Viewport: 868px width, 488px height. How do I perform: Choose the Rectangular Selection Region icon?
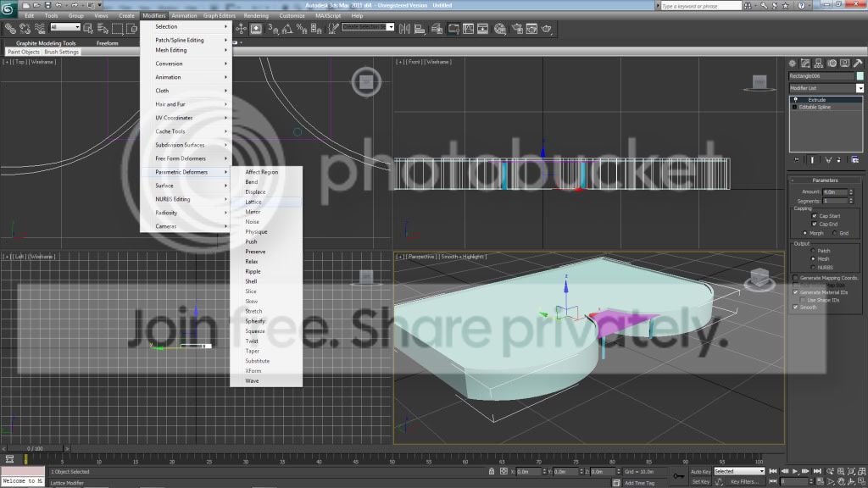(x=117, y=29)
